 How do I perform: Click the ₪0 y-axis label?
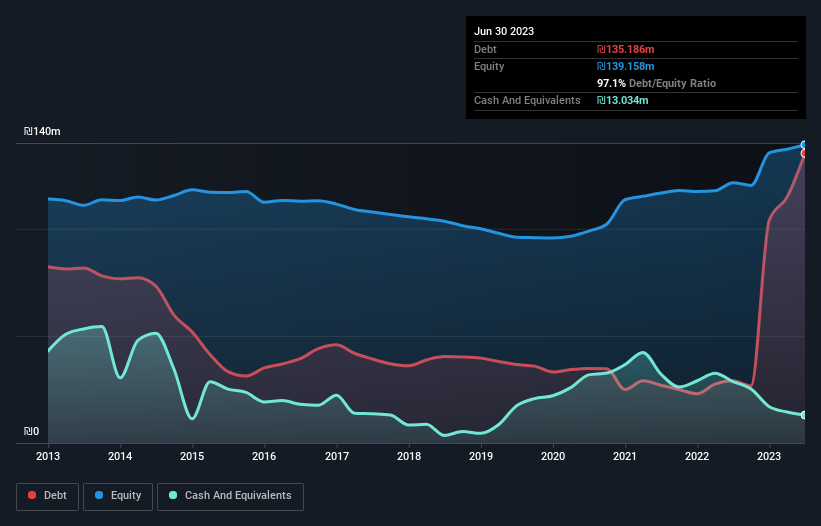[31, 431]
